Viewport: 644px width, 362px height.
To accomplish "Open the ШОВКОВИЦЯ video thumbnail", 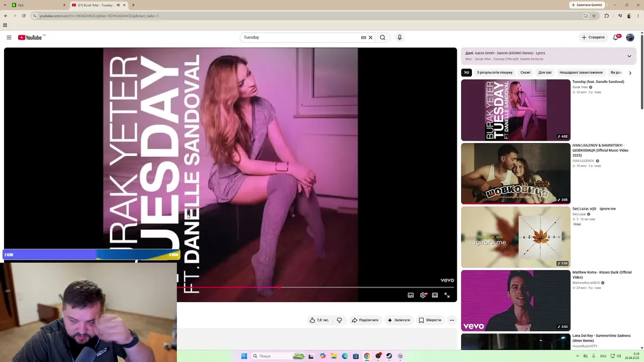I will click(516, 173).
